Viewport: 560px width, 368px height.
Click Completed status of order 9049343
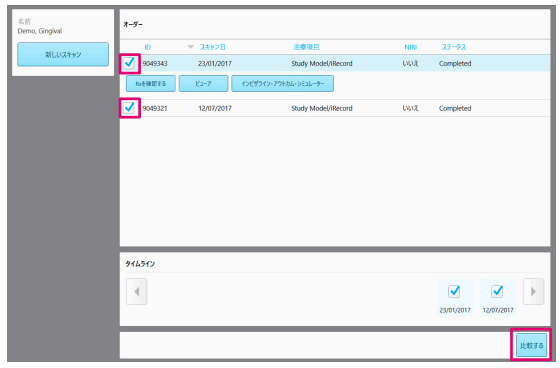(455, 64)
